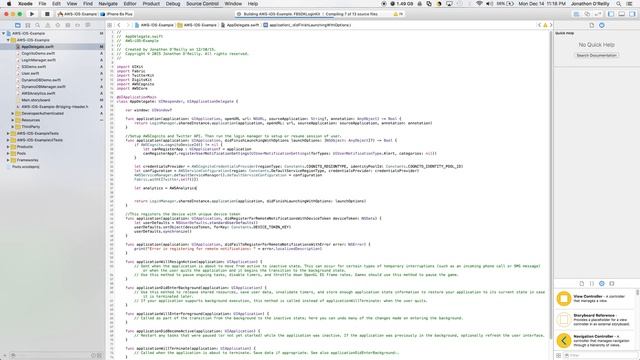Show the Symbol navigator
Viewport: 640px width, 360px height.
coord(28,25)
